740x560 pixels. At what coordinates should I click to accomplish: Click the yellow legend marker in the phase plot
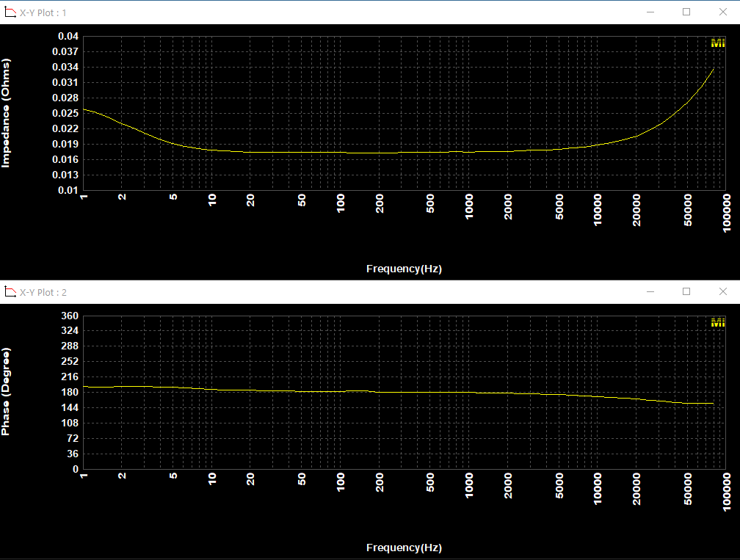717,323
